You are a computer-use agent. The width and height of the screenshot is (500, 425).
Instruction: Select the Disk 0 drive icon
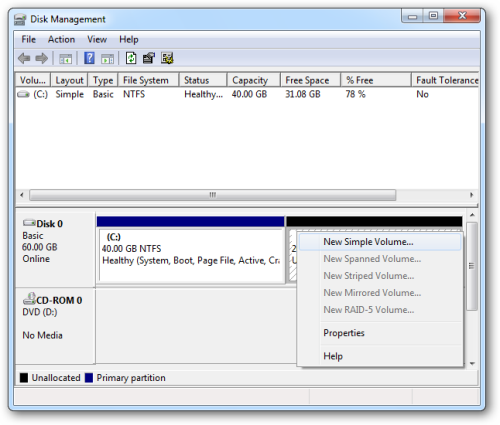[x=29, y=223]
